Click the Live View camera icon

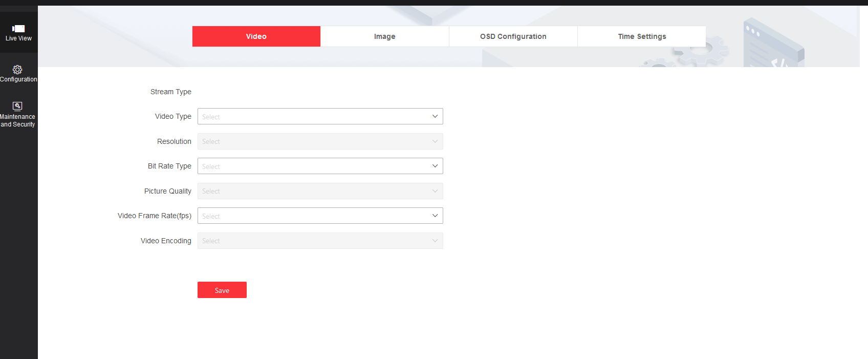click(18, 29)
